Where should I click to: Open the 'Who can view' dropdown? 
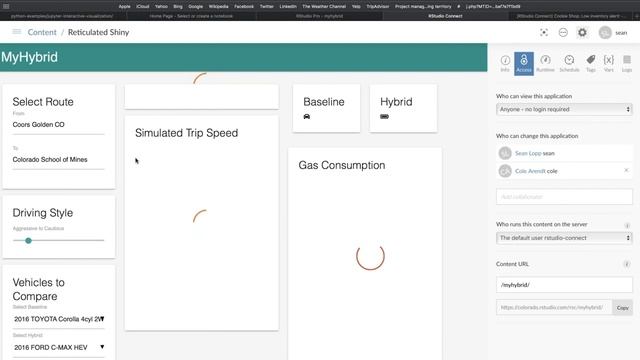tap(564, 109)
